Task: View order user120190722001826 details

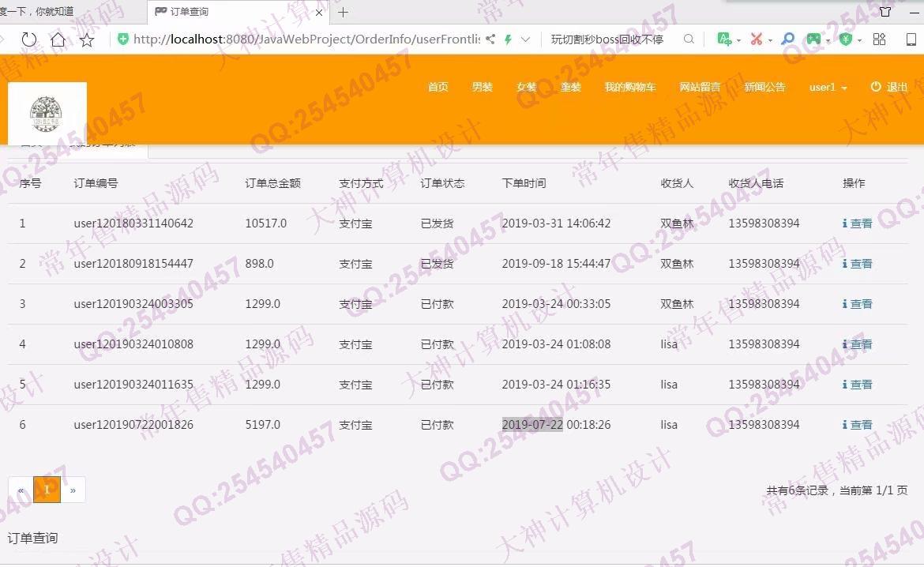Action: pos(858,424)
